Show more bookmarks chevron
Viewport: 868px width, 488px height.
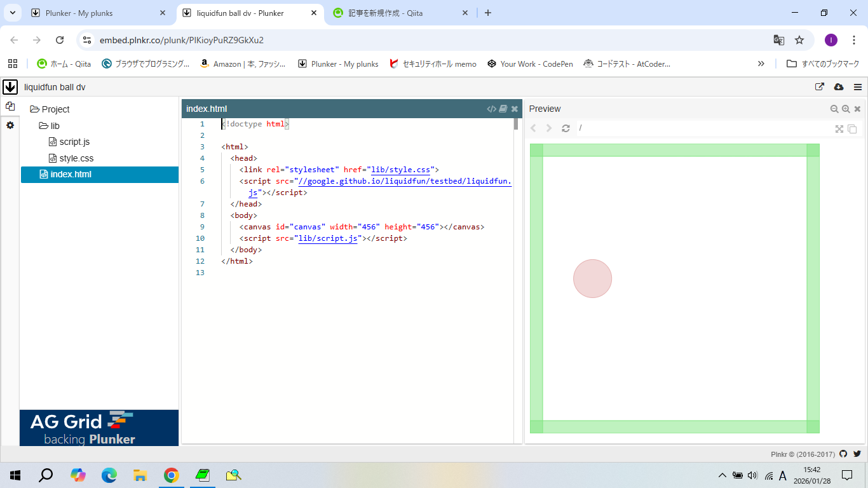tap(761, 64)
